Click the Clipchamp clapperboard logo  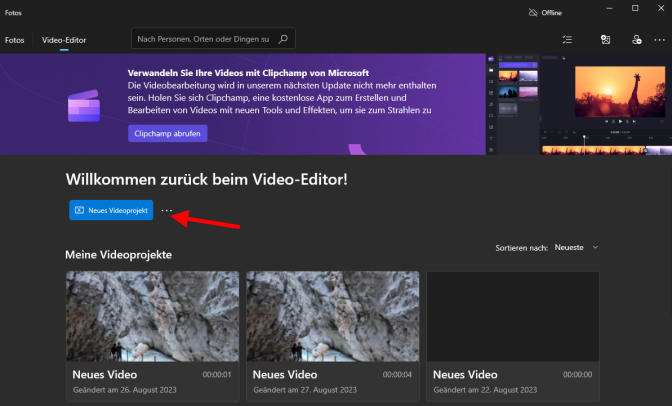83,104
